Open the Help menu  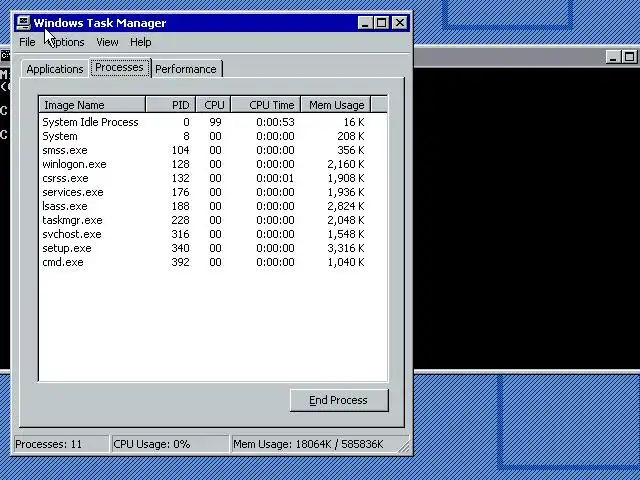141,42
